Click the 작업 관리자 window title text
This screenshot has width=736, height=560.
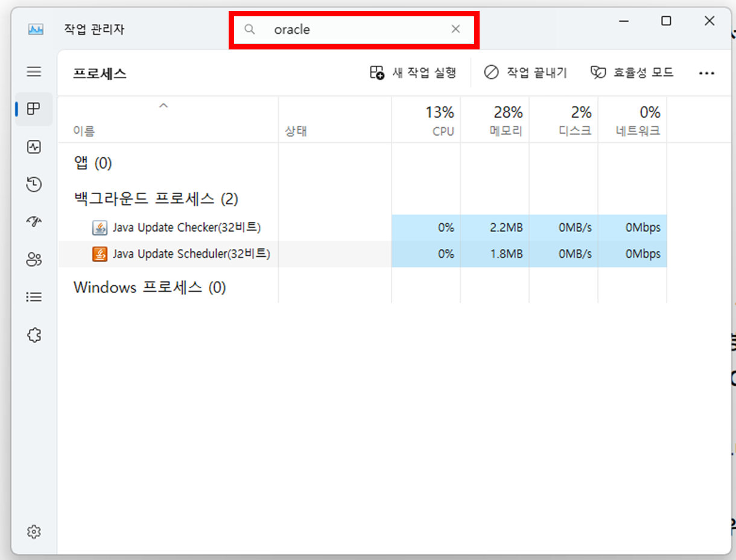click(x=94, y=29)
